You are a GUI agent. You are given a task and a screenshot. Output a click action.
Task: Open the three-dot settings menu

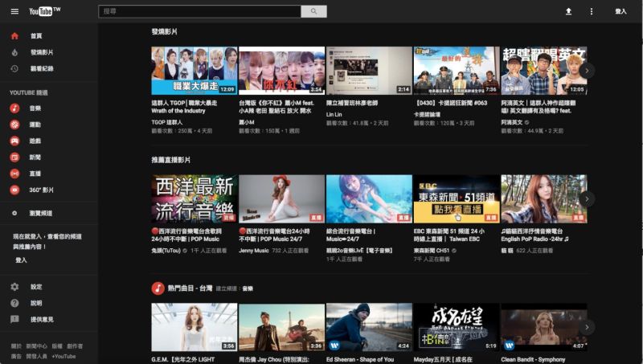tap(591, 11)
